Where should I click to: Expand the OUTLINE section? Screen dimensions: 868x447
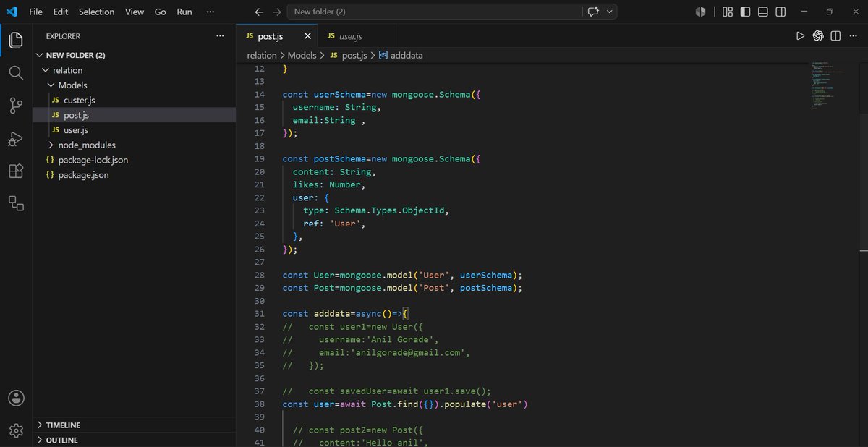click(x=40, y=440)
